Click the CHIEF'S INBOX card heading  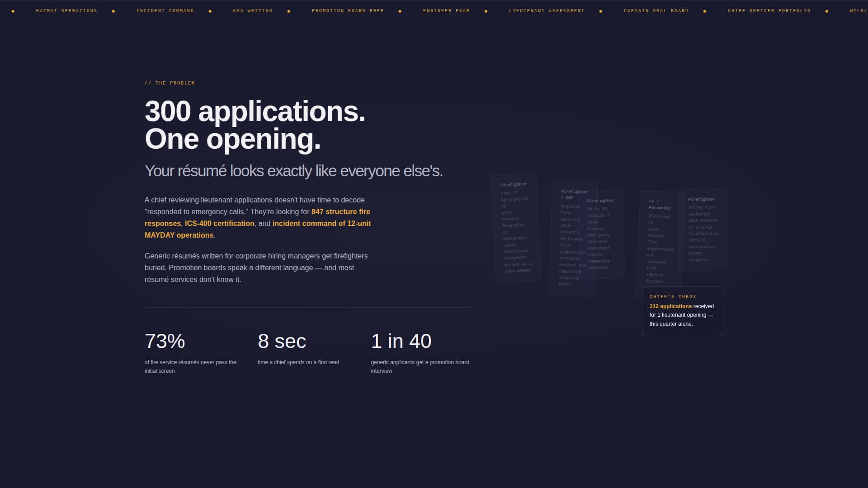[673, 297]
